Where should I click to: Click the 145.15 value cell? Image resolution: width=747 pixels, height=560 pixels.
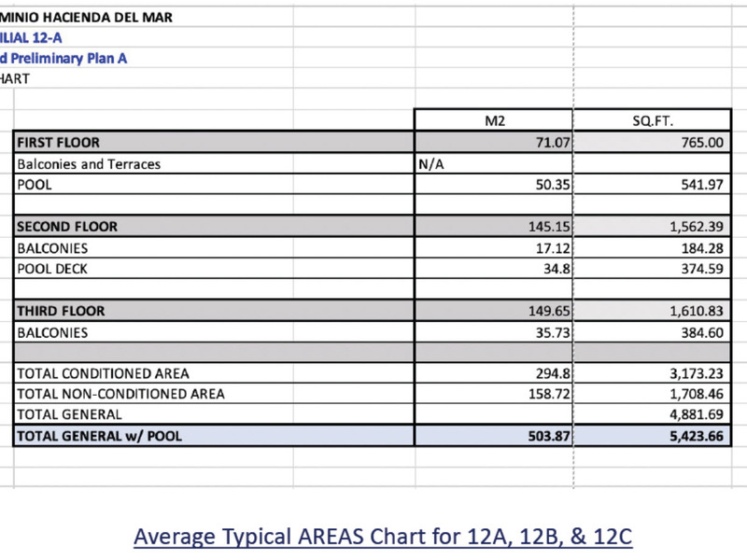(494, 226)
